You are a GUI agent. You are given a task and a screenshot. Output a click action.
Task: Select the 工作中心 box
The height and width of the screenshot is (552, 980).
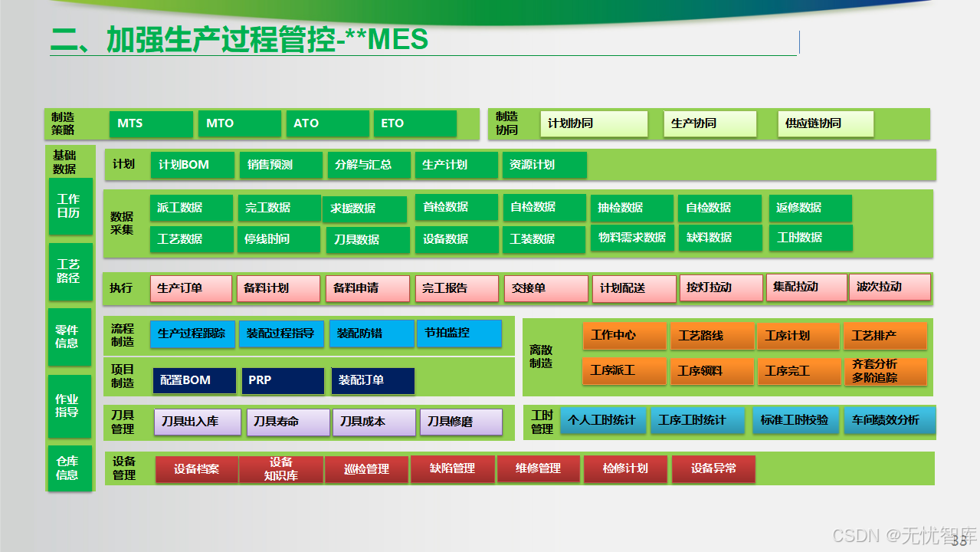tap(624, 336)
